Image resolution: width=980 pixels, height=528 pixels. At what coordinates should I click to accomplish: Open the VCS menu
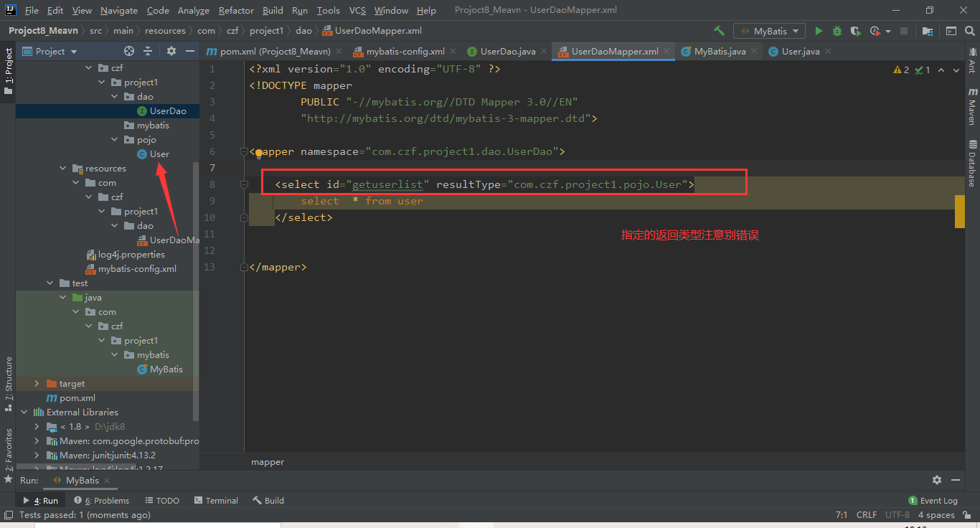pyautogui.click(x=357, y=10)
